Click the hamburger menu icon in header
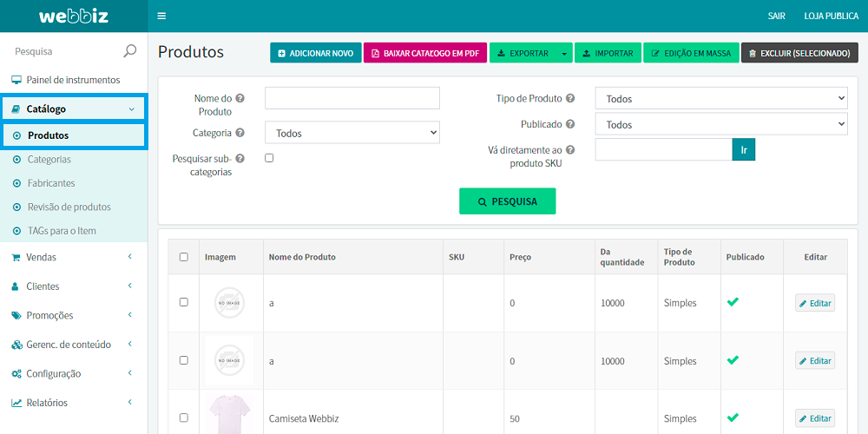This screenshot has height=434, width=868. point(162,16)
